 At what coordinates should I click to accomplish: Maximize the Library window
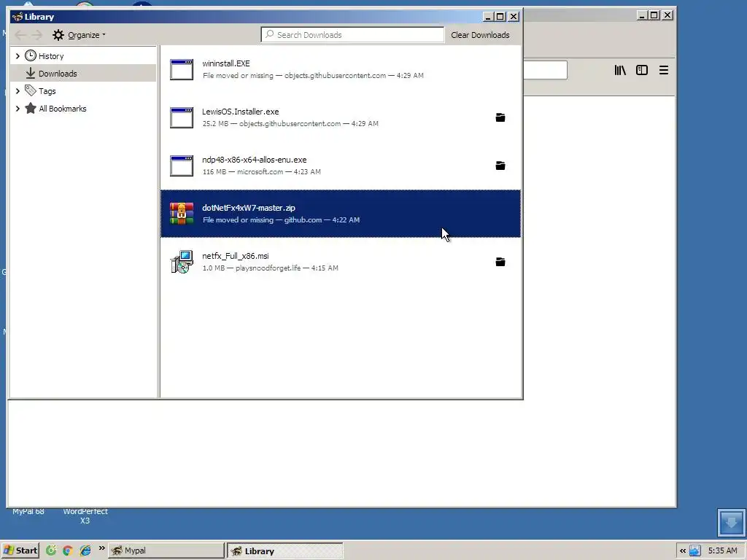click(x=500, y=17)
